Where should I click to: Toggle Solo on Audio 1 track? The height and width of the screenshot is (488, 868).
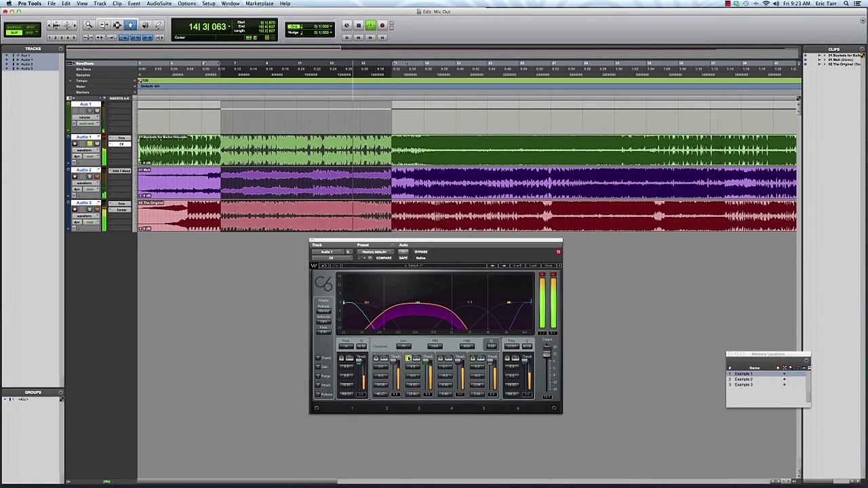tap(90, 144)
